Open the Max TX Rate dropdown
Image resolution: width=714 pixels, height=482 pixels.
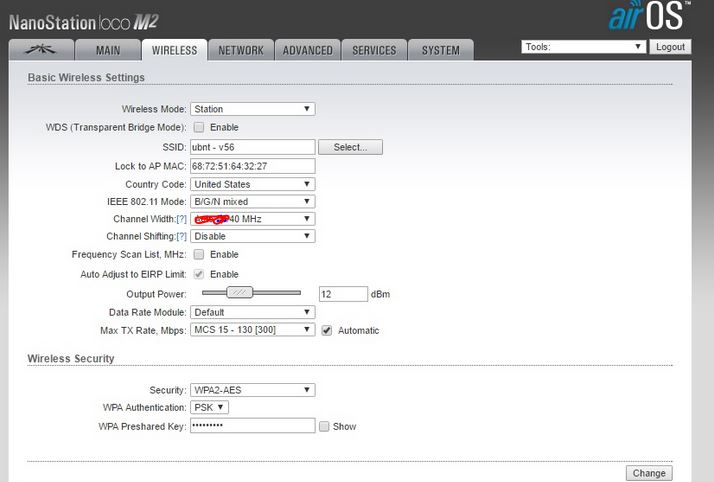(x=253, y=330)
